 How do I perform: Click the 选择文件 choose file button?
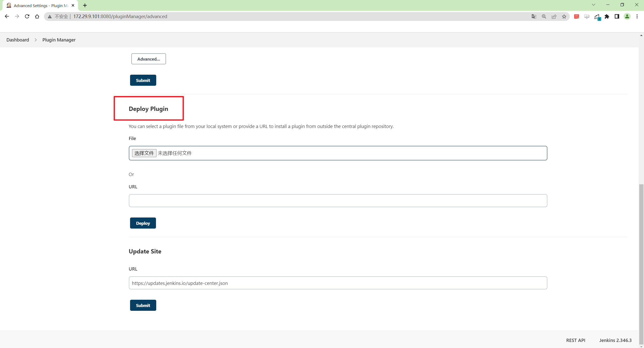144,153
